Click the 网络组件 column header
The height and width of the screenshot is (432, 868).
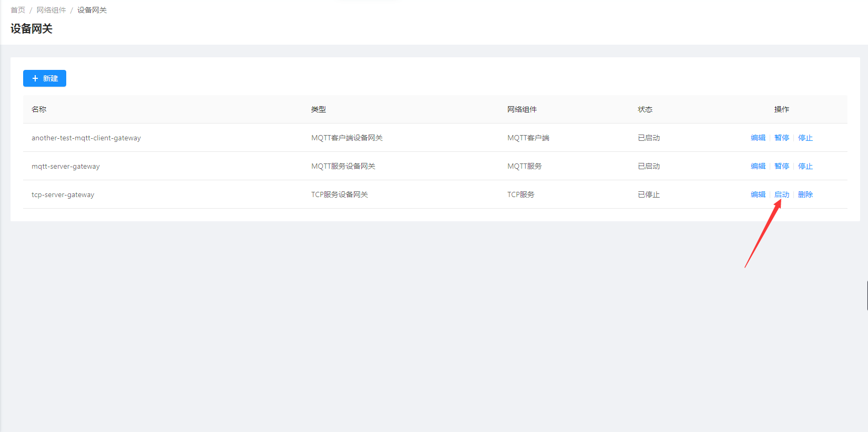(522, 109)
